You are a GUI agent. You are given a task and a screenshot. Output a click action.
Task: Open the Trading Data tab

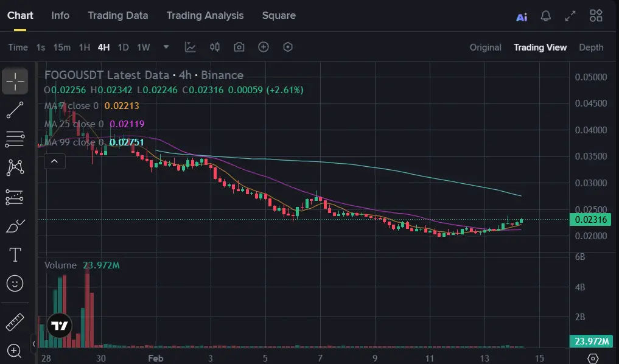pyautogui.click(x=117, y=15)
